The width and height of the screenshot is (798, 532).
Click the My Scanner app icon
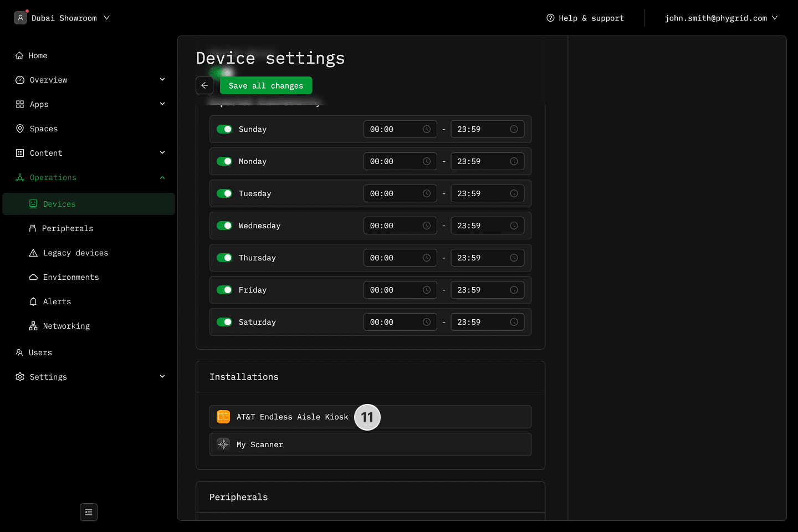[223, 444]
